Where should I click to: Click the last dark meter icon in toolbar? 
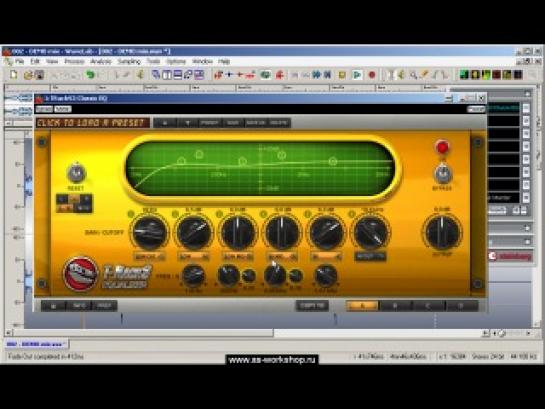pyautogui.click(x=518, y=75)
